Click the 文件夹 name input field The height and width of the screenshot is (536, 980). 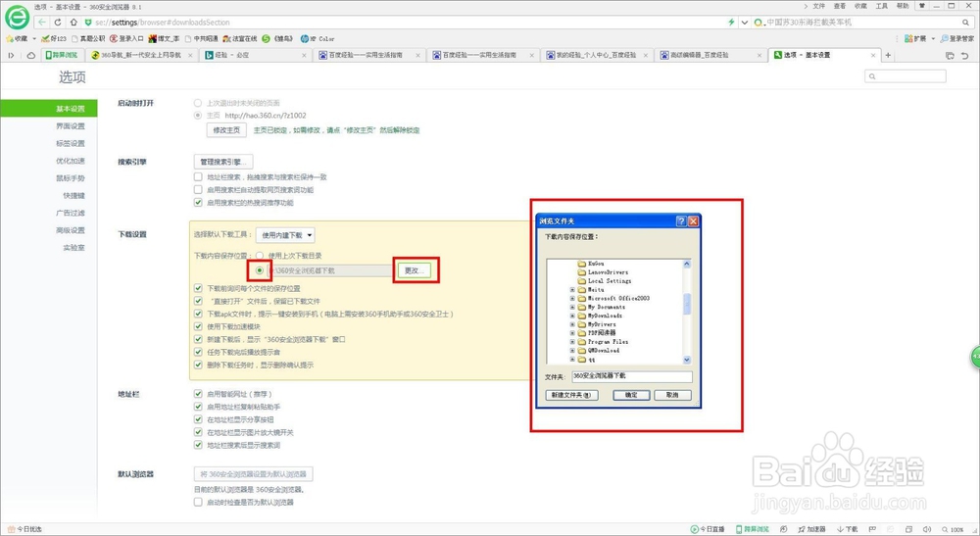point(632,376)
